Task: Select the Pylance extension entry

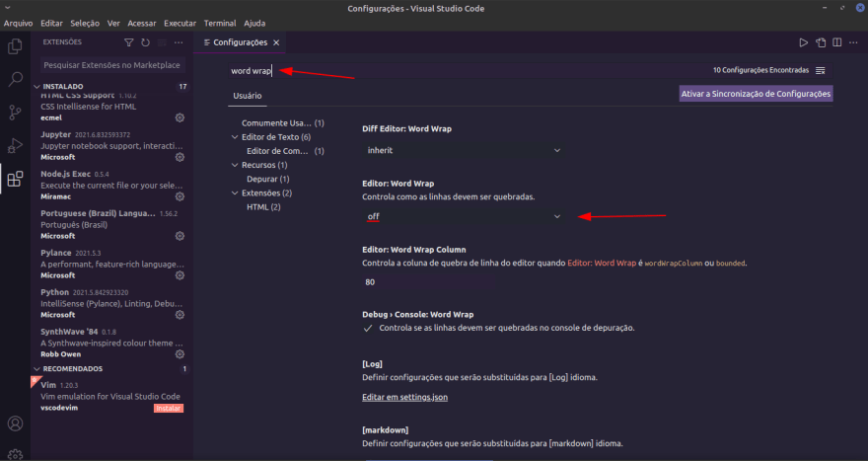Action: [x=112, y=264]
